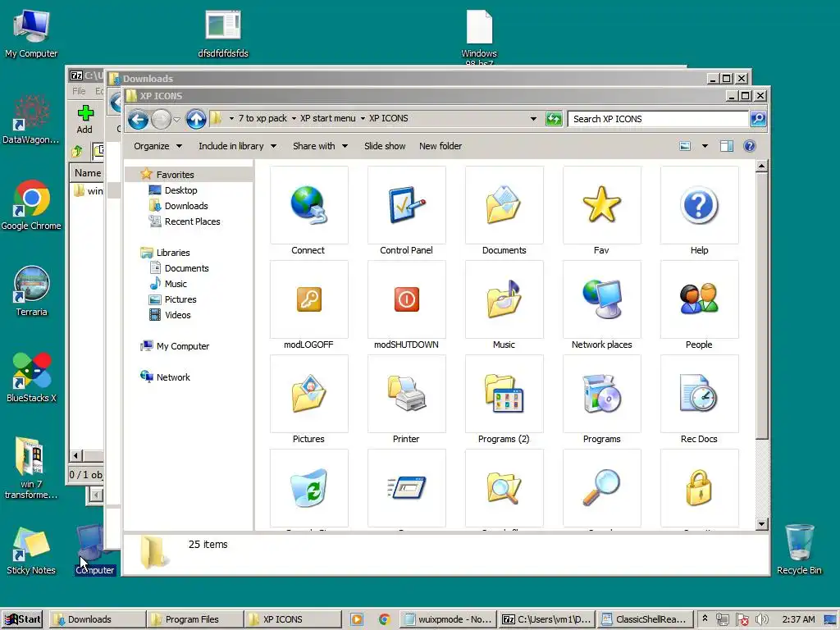Screen dimensions: 840x630
Task: Open the view options dropdown arrow
Action: coord(705,146)
